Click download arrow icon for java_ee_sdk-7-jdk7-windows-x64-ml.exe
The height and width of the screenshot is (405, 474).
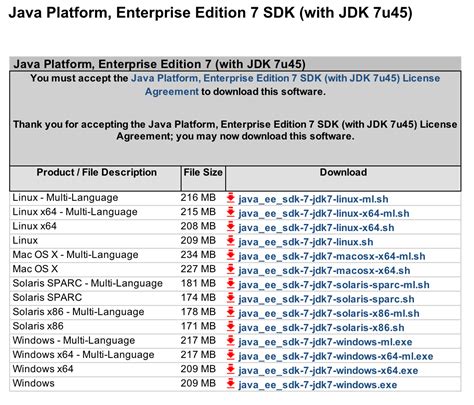click(x=231, y=355)
